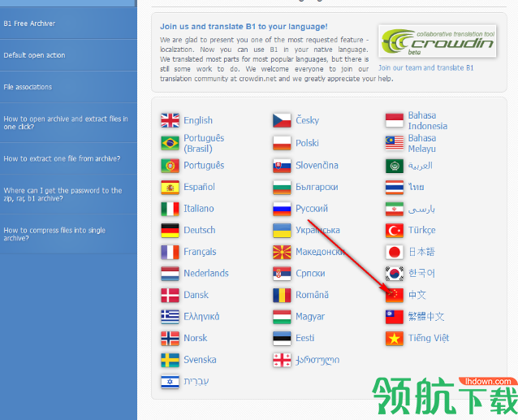Choose the Deutsch language link
Screen dimensions: 518x420
pyautogui.click(x=200, y=230)
